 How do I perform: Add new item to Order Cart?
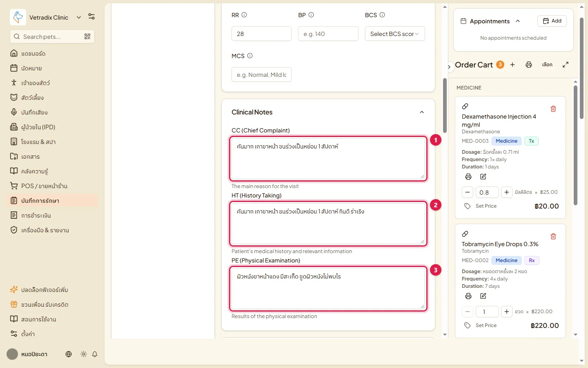512,65
